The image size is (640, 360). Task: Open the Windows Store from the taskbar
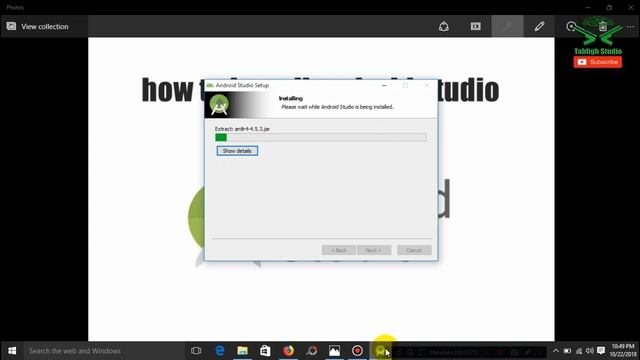click(265, 351)
